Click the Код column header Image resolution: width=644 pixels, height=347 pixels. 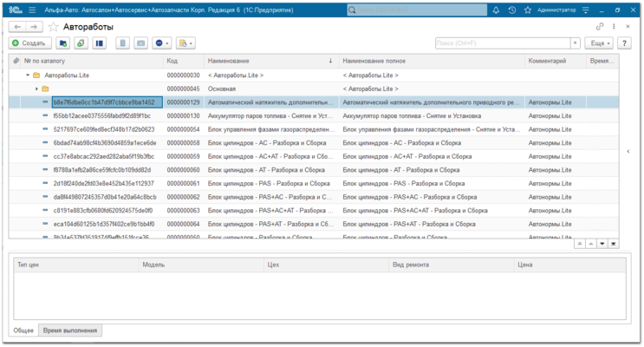(x=183, y=61)
